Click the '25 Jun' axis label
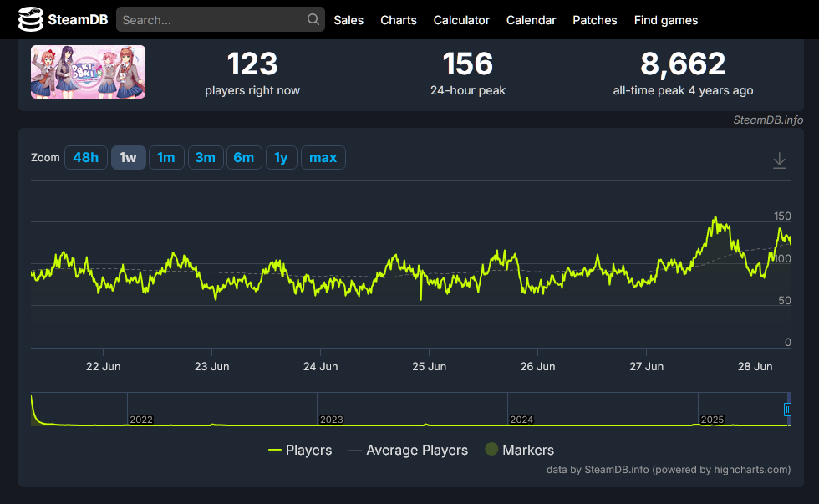The height and width of the screenshot is (504, 819). [430, 367]
